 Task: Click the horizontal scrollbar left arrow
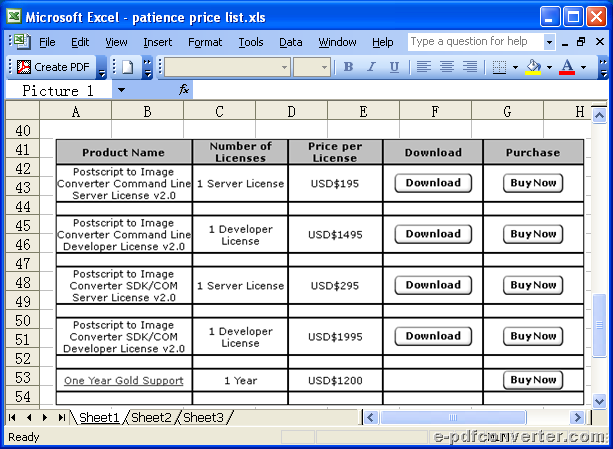coord(371,417)
